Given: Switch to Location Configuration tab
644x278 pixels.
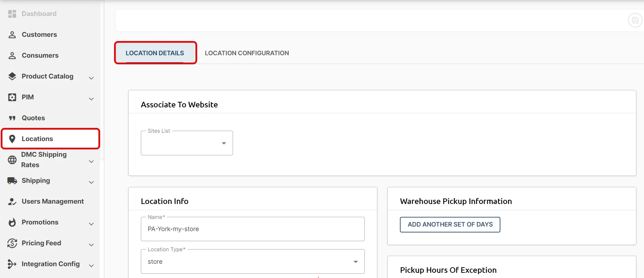Looking at the screenshot, I should coord(247,53).
